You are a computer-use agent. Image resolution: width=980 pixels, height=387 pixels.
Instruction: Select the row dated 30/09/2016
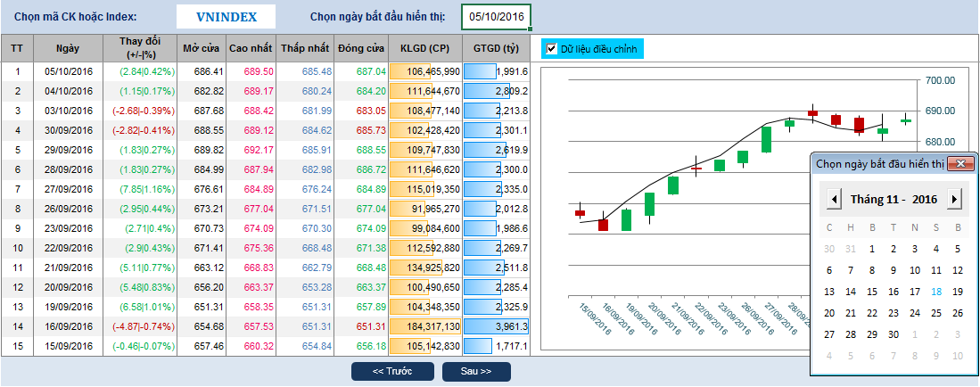point(266,131)
